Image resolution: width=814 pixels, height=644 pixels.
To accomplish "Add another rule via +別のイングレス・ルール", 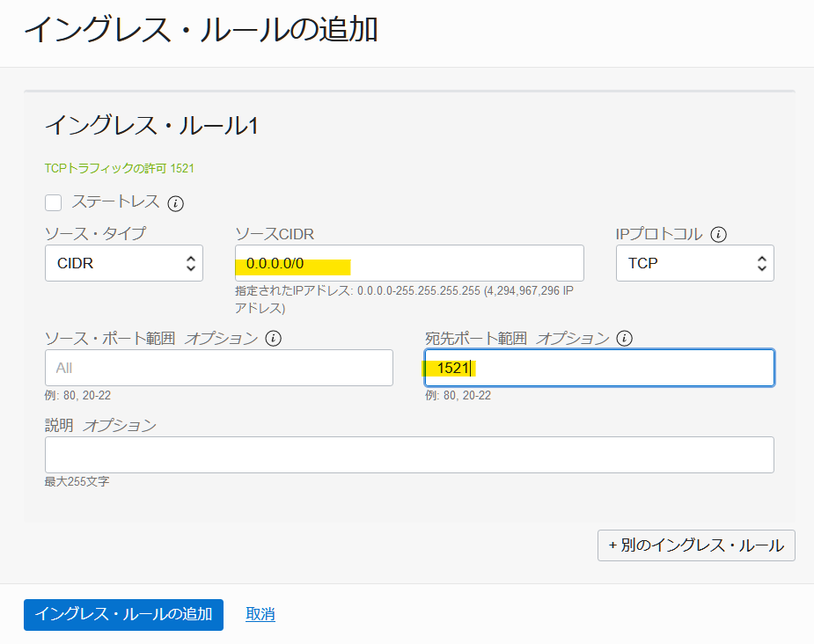I will point(696,545).
